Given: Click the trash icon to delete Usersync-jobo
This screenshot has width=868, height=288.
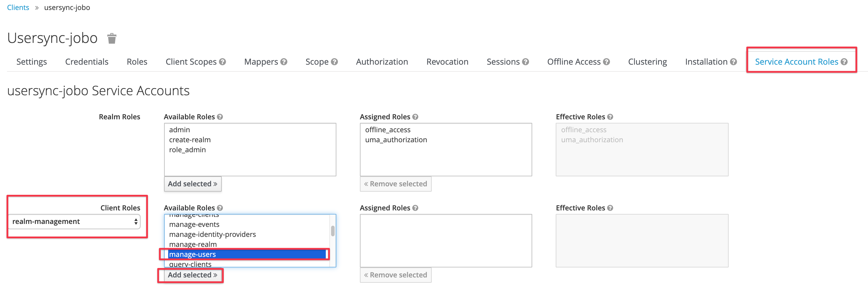Looking at the screenshot, I should tap(111, 38).
